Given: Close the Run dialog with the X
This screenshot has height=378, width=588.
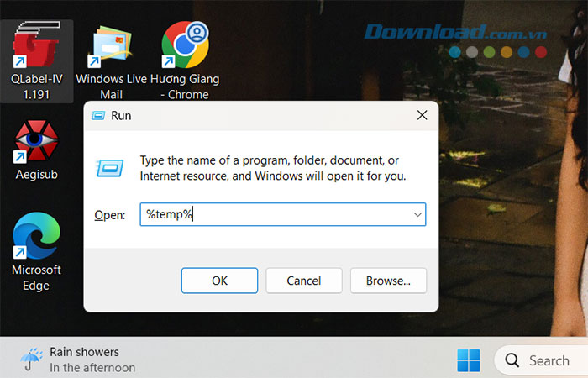Looking at the screenshot, I should coord(422,116).
